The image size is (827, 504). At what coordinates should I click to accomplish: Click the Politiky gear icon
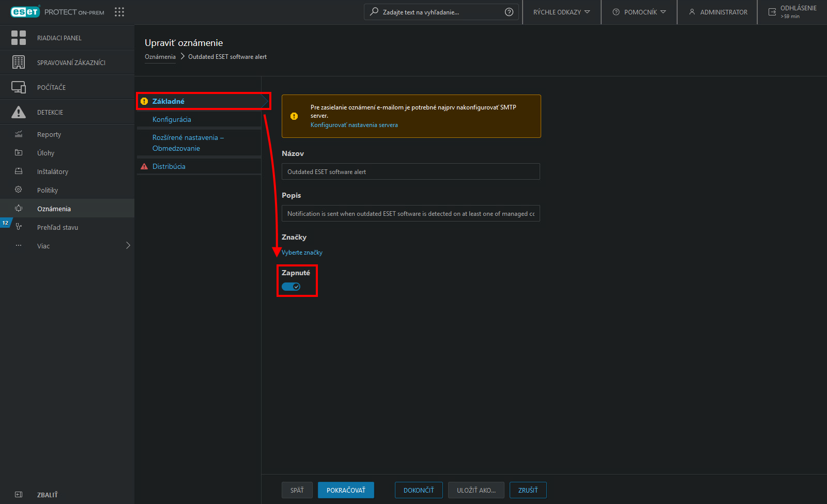point(19,190)
